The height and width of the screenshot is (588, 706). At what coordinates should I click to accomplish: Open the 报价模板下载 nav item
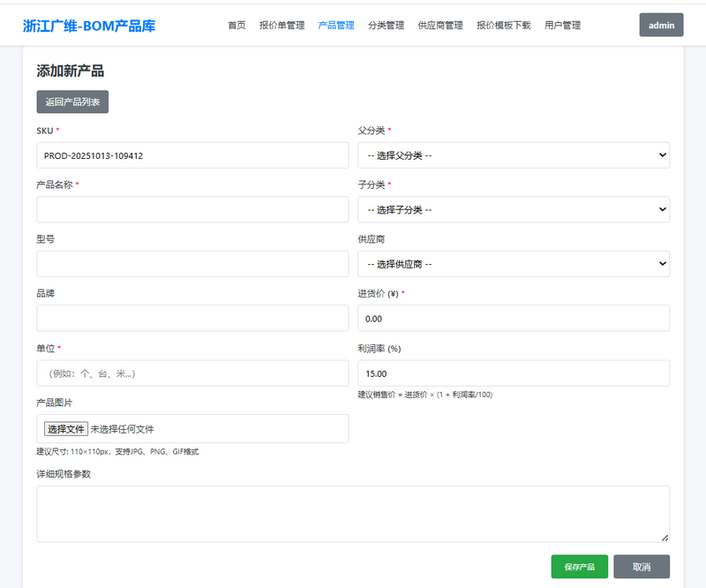point(503,26)
